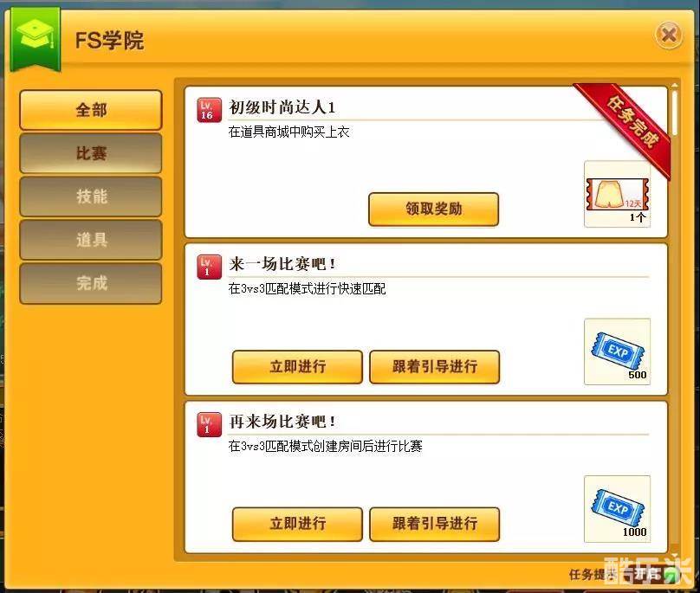Click the Lv.16 badge of 初级时尚达人1
Image resolution: width=700 pixels, height=593 pixels.
pos(209,110)
